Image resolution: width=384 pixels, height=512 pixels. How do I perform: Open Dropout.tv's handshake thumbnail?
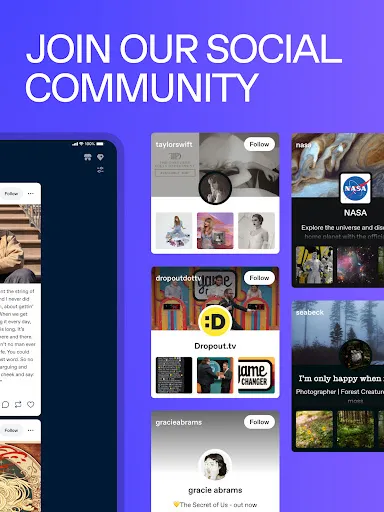(x=215, y=375)
